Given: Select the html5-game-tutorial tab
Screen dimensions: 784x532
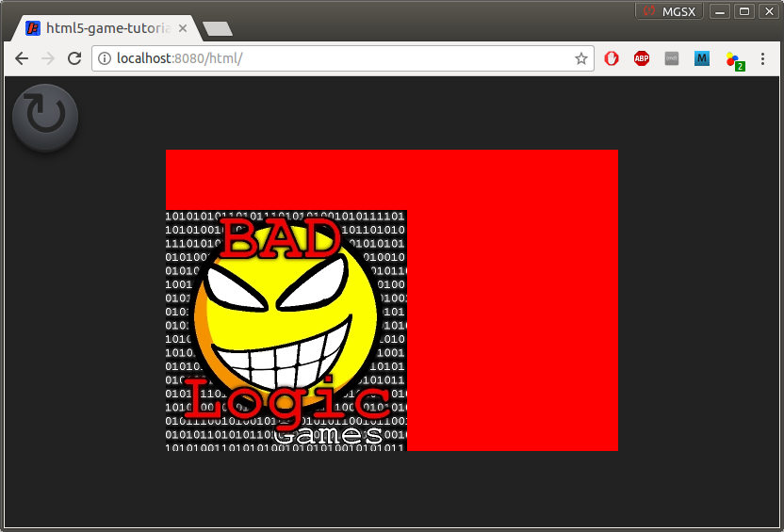Looking at the screenshot, I should pyautogui.click(x=106, y=28).
